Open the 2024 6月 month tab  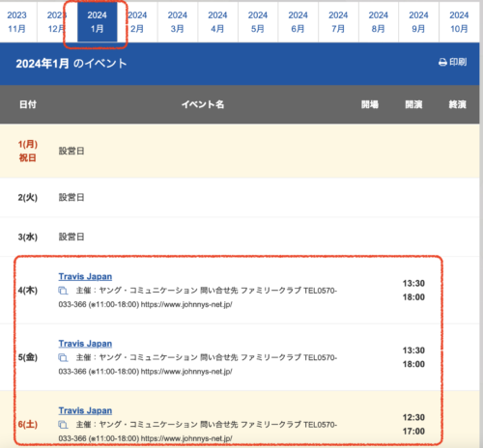point(298,22)
